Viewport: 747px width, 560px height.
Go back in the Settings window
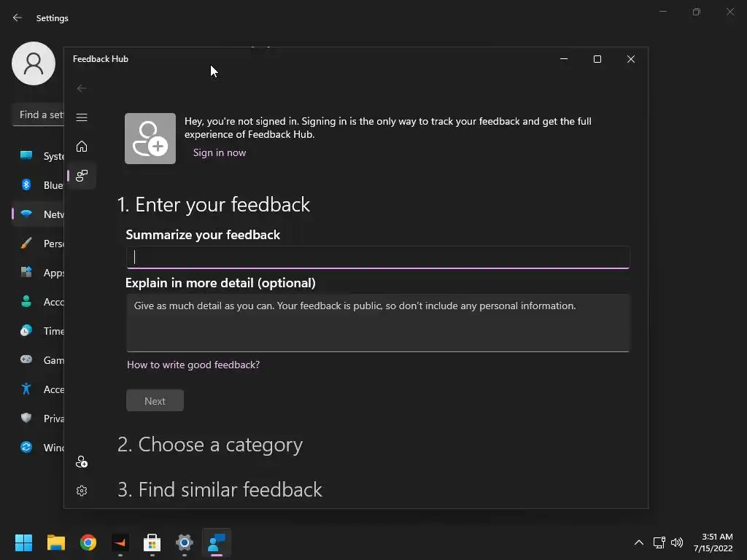pyautogui.click(x=18, y=18)
